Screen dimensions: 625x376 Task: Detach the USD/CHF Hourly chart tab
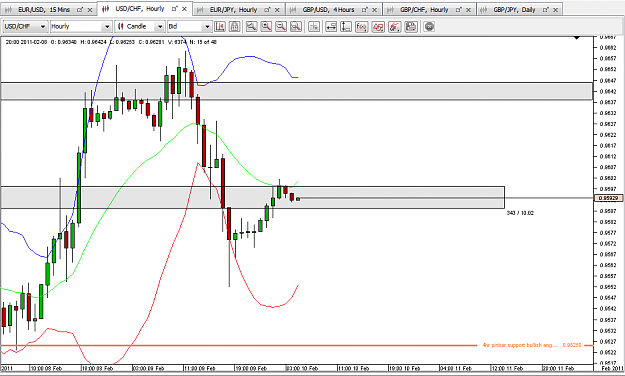coord(175,8)
